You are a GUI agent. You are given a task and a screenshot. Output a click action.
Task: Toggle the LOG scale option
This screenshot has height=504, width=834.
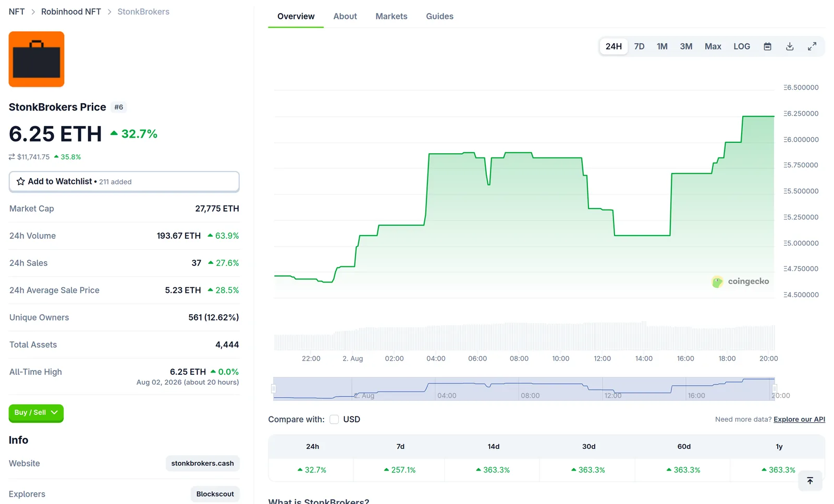coord(742,46)
